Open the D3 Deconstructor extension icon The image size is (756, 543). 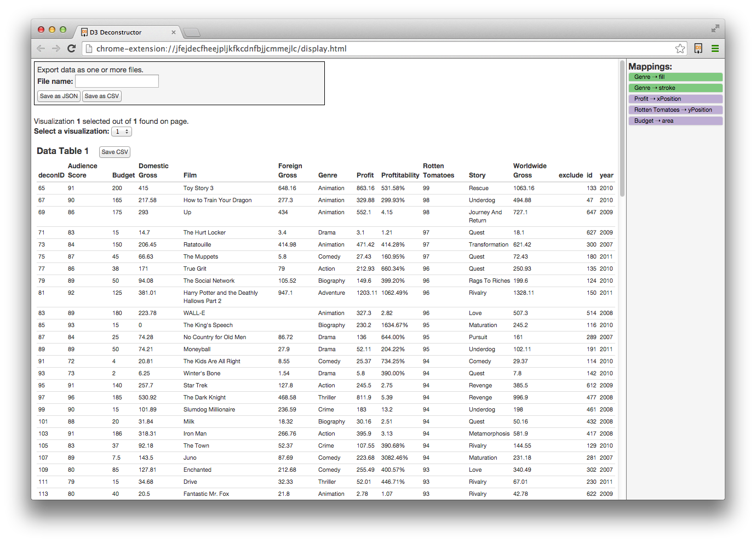pyautogui.click(x=698, y=49)
